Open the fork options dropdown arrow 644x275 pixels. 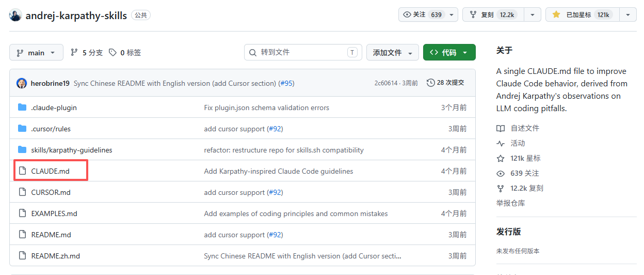[x=533, y=14]
